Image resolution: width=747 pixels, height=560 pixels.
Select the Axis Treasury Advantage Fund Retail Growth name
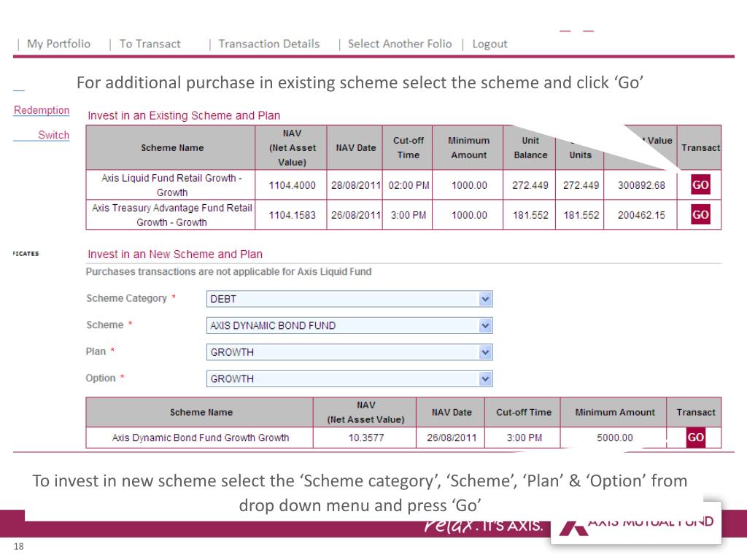[x=171, y=215]
